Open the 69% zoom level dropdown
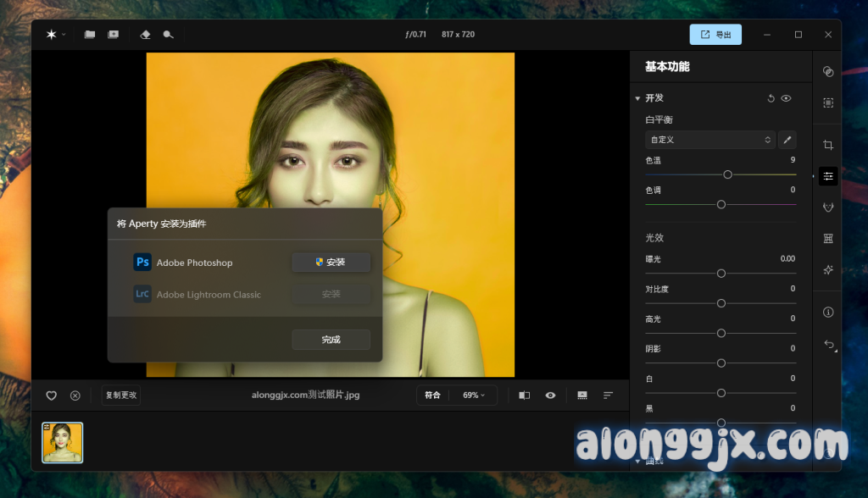Image resolution: width=868 pixels, height=498 pixels. click(x=474, y=396)
